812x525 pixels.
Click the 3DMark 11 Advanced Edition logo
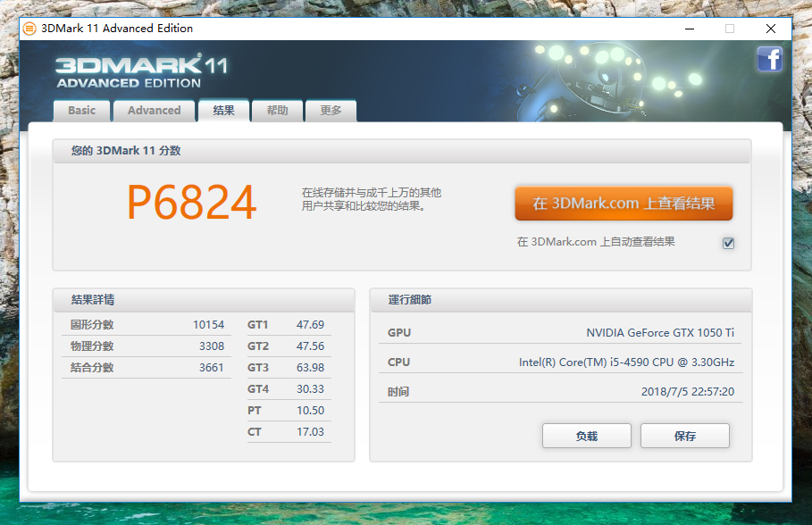[x=141, y=72]
